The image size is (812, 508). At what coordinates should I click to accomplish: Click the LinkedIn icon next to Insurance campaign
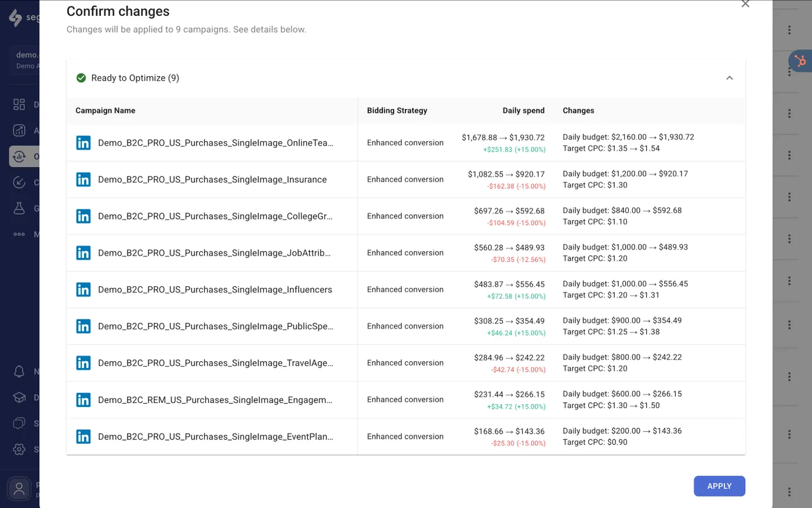point(83,179)
